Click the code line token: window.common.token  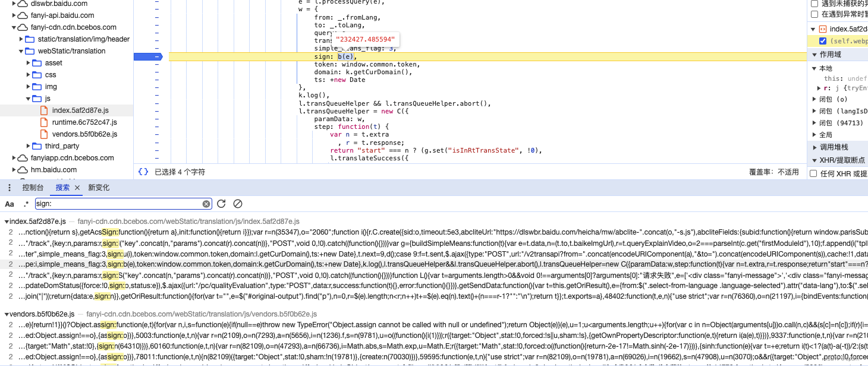367,64
